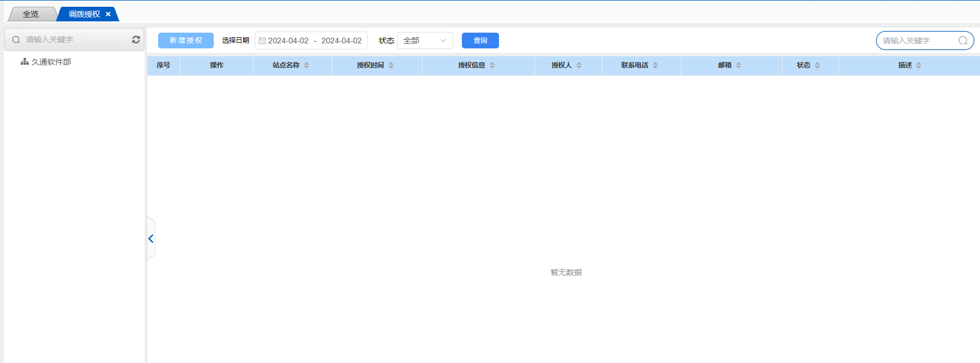Switch to the 全览 tab
The width and height of the screenshot is (980, 363).
31,14
